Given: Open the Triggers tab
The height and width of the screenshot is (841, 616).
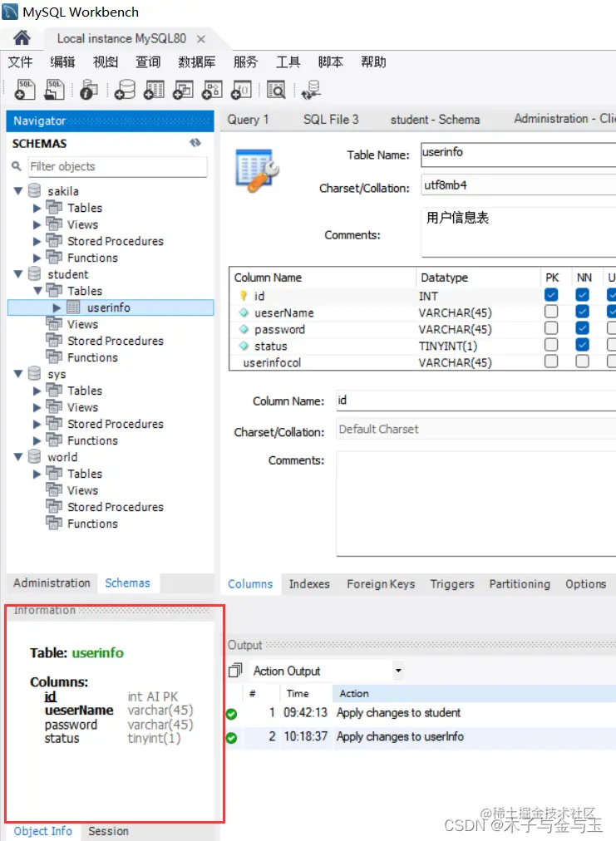Looking at the screenshot, I should click(x=451, y=584).
